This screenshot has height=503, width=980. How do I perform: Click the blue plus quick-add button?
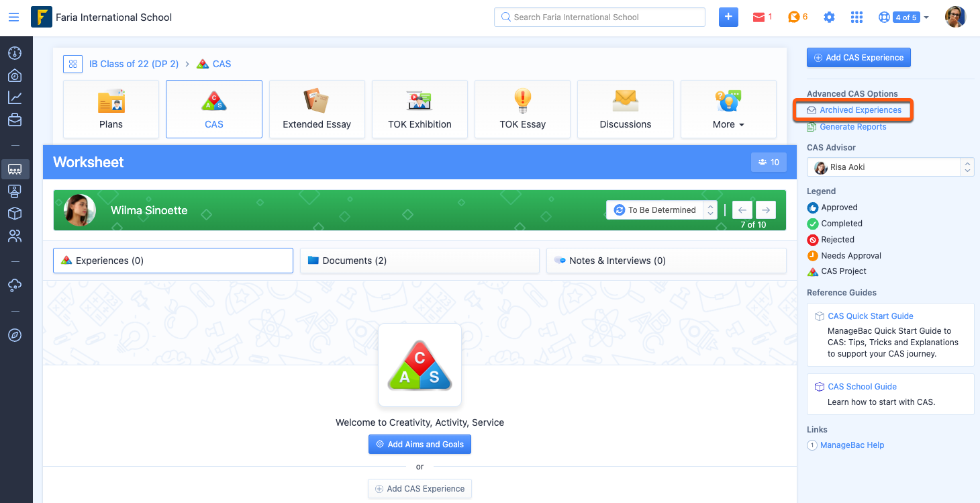(728, 17)
